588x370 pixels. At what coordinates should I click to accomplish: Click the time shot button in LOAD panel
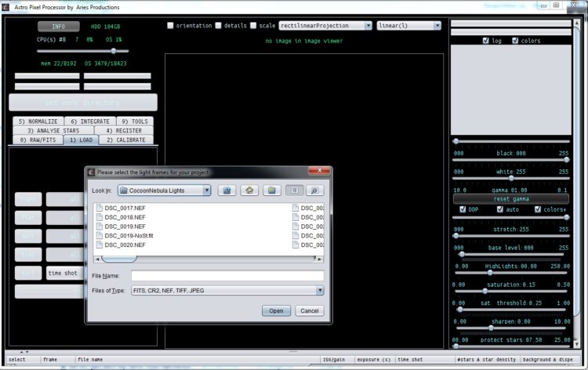coord(64,273)
